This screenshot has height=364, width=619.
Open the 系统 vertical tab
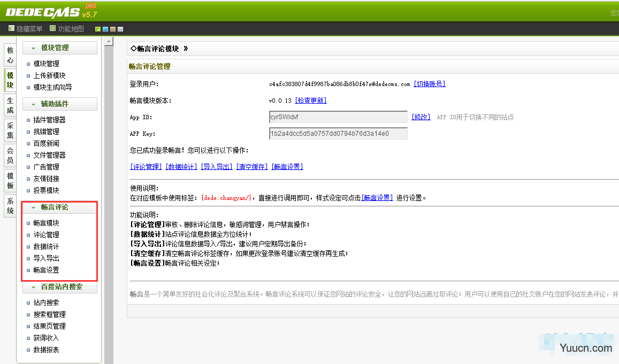click(x=10, y=206)
